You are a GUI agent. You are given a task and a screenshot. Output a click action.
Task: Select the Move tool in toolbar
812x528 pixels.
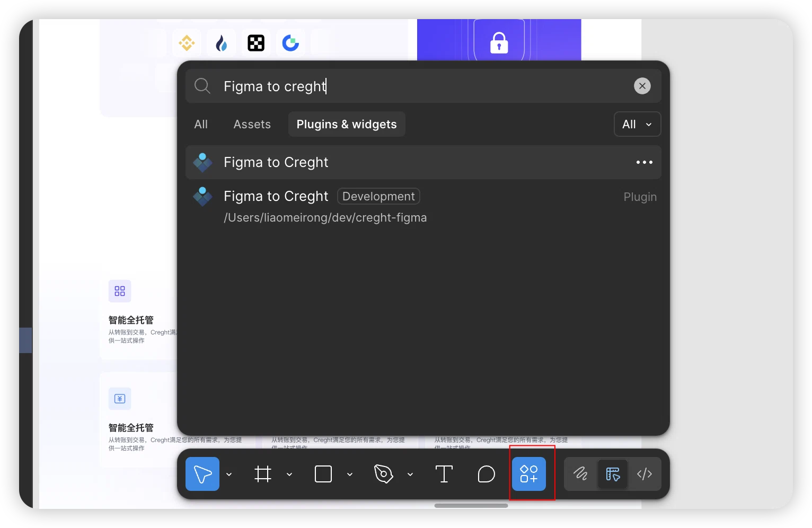202,474
